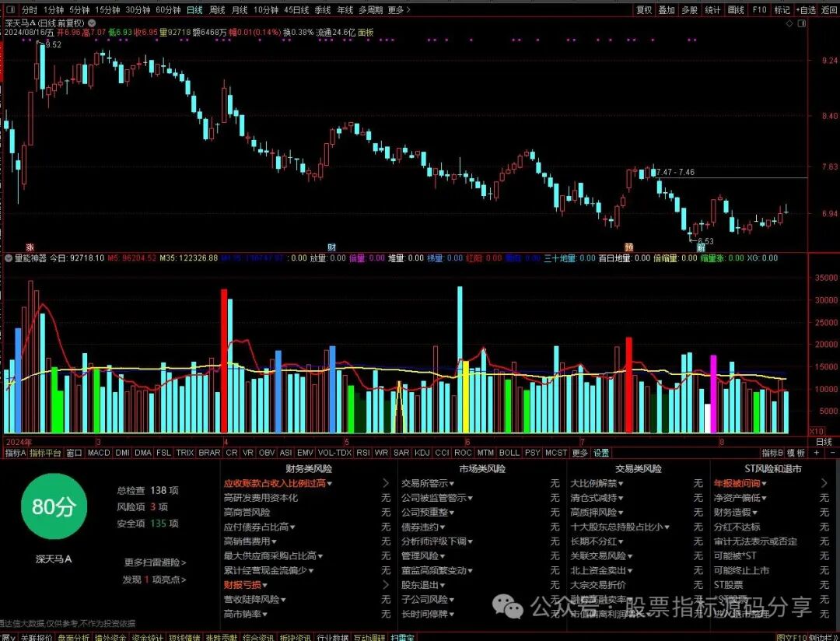
Task: Open F10 company info
Action: click(759, 9)
